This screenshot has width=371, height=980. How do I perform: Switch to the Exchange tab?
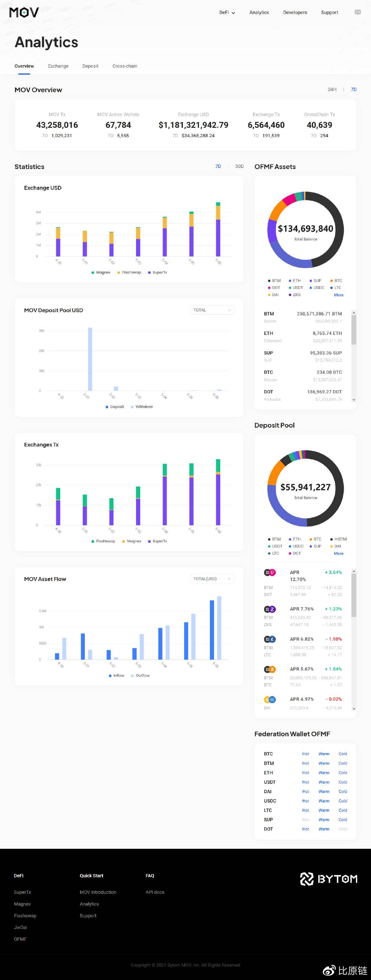click(58, 66)
